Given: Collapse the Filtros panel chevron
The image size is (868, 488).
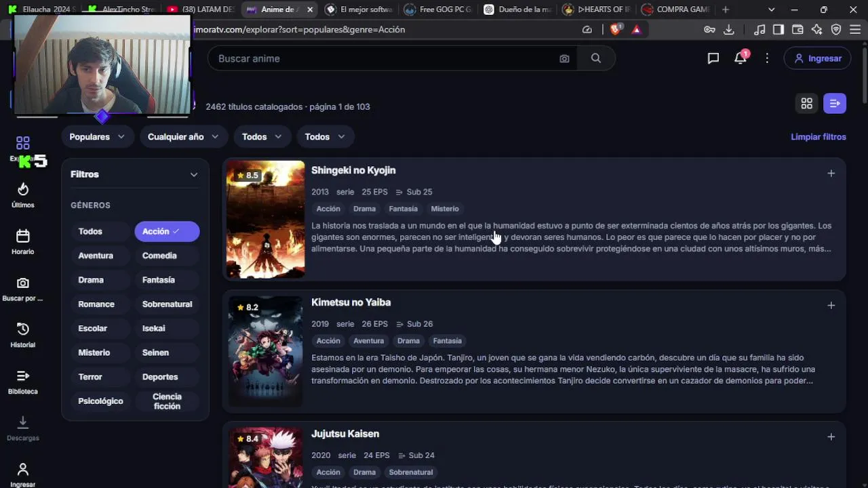Looking at the screenshot, I should tap(194, 174).
